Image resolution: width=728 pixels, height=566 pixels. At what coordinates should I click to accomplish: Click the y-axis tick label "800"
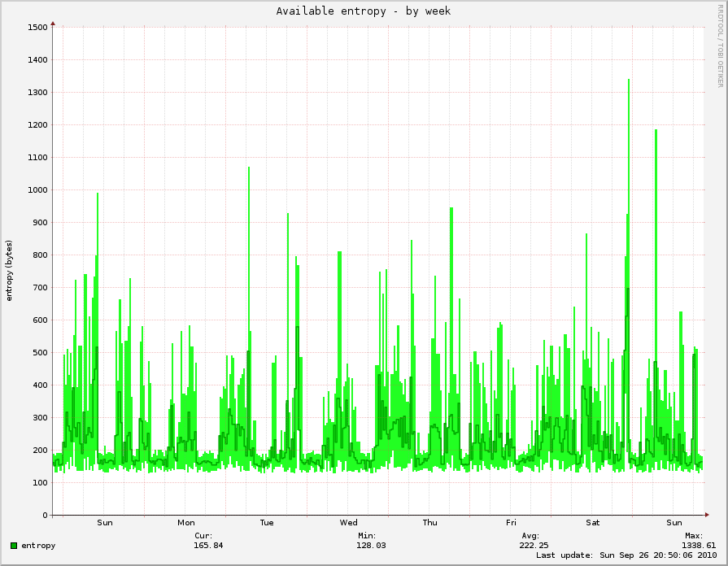click(x=40, y=255)
